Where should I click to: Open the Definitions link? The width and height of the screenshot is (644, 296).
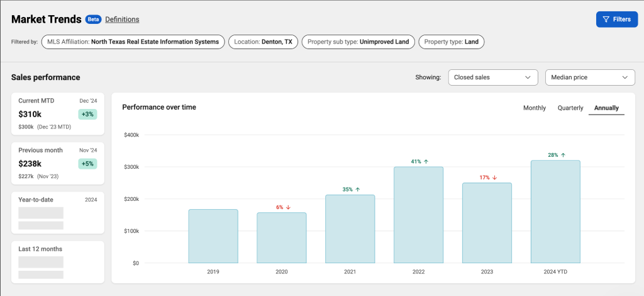click(122, 20)
